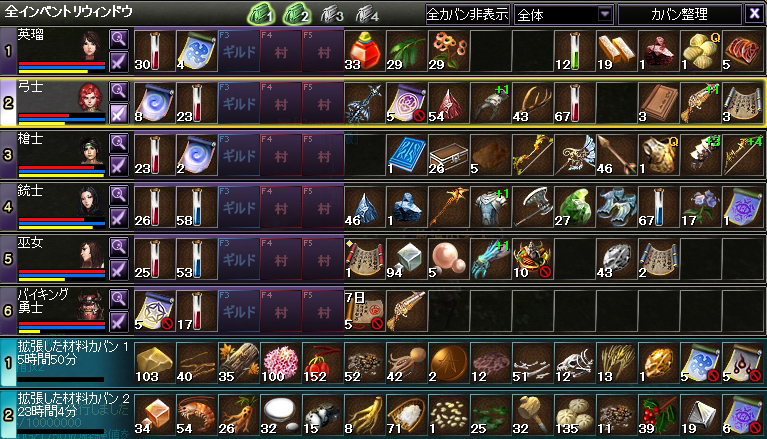Click the 7日 scroll in バイキング row

(x=364, y=311)
